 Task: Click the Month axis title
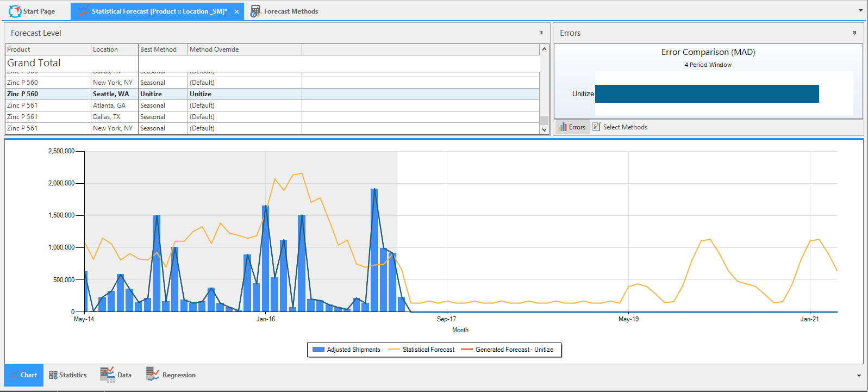(x=460, y=330)
